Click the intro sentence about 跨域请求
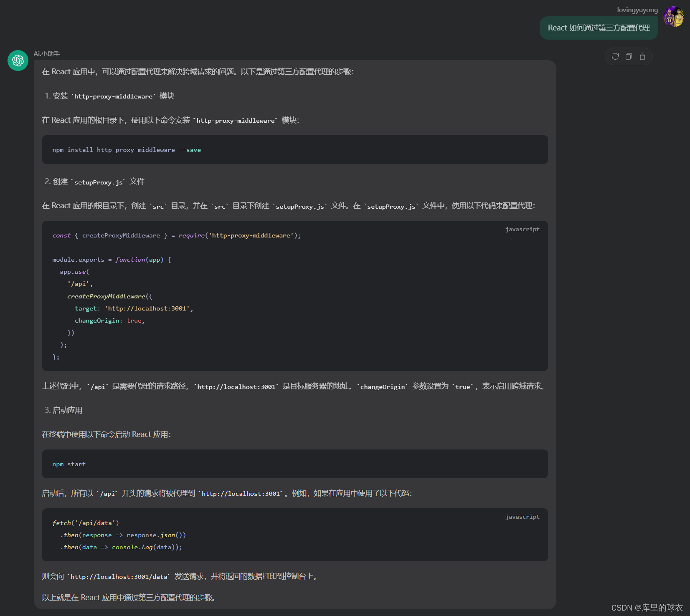This screenshot has height=616, width=690. click(198, 72)
